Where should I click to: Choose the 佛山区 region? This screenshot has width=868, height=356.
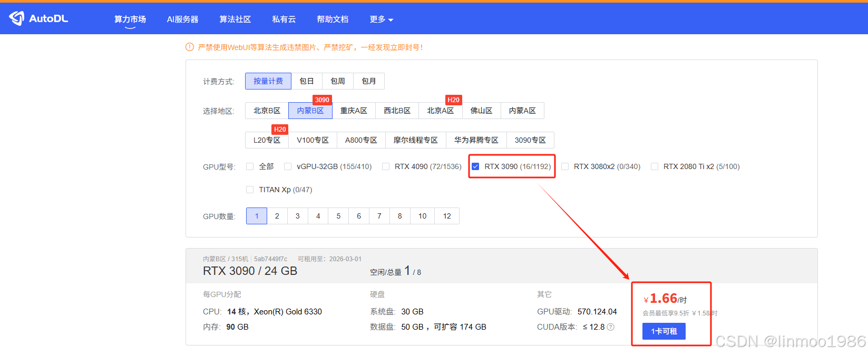tap(482, 111)
